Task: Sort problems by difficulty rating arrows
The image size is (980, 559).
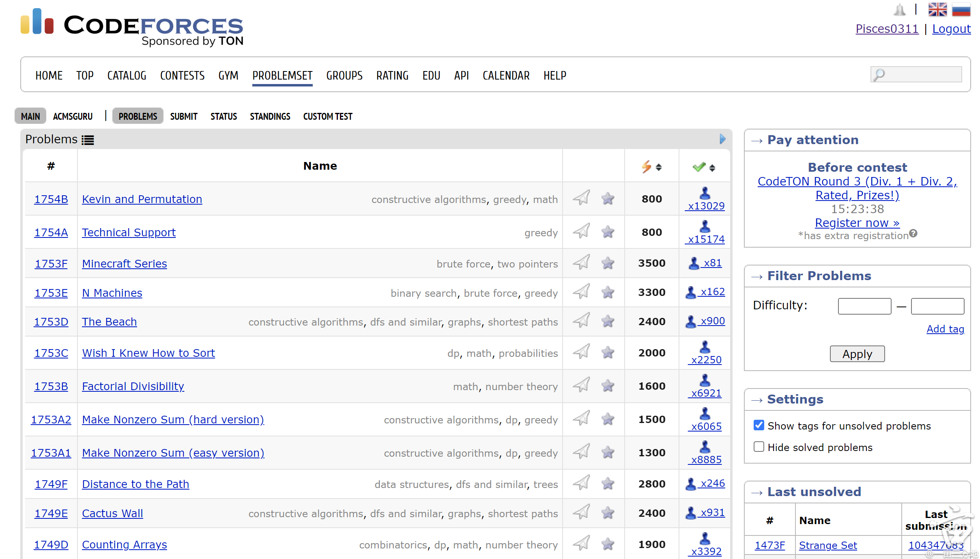Action: pos(659,167)
